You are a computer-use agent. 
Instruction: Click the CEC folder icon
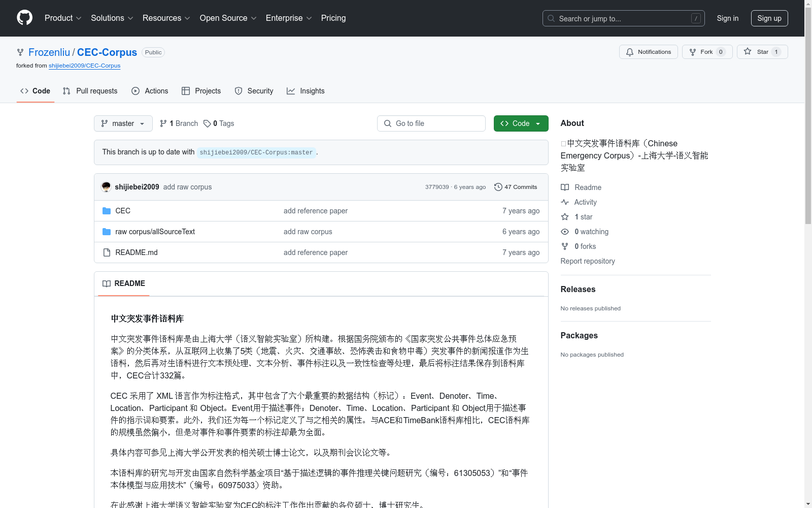(107, 211)
